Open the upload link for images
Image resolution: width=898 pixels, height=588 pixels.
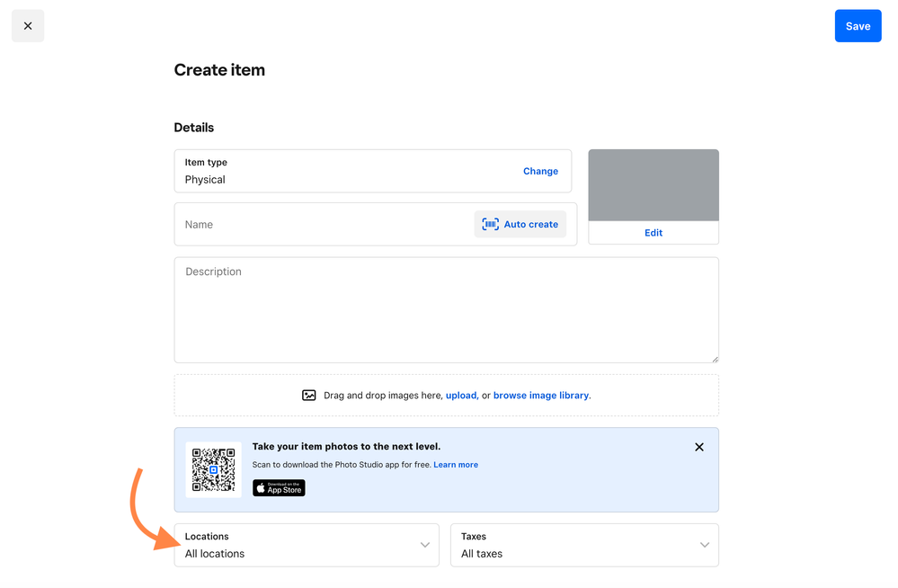[461, 396]
